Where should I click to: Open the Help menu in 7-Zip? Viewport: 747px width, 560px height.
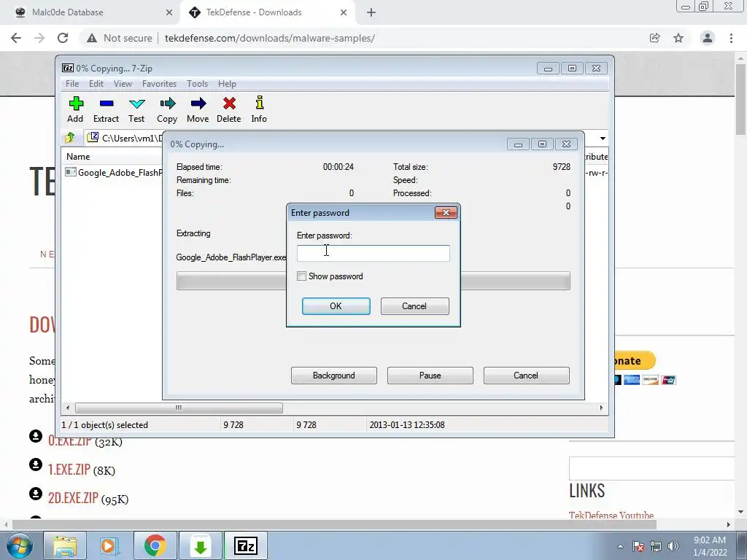click(x=228, y=84)
